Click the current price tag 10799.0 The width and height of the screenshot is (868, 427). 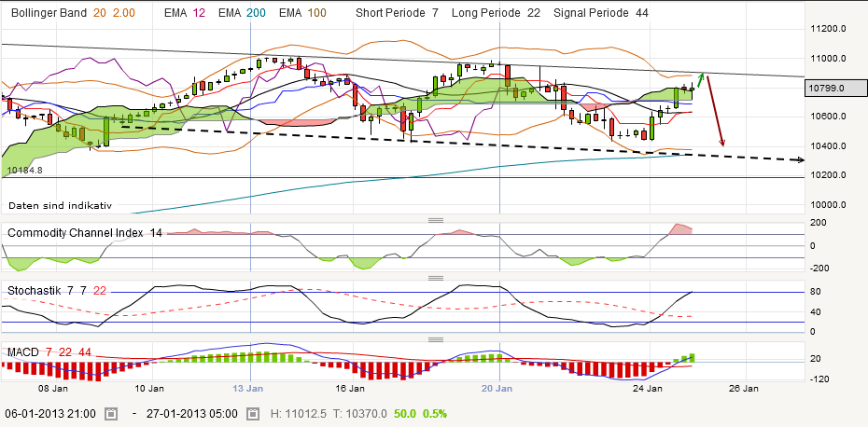[x=835, y=88]
